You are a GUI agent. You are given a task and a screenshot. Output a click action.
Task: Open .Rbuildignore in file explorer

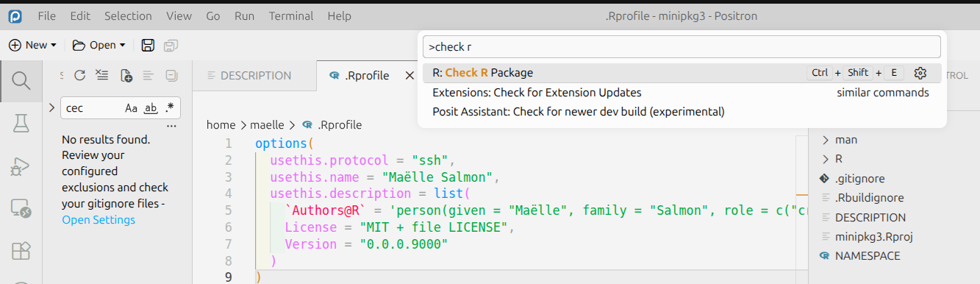(869, 198)
